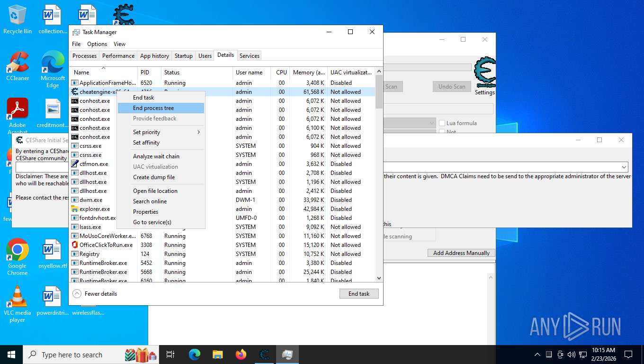This screenshot has width=644, height=364.
Task: Switch to Services tab
Action: pos(250,56)
